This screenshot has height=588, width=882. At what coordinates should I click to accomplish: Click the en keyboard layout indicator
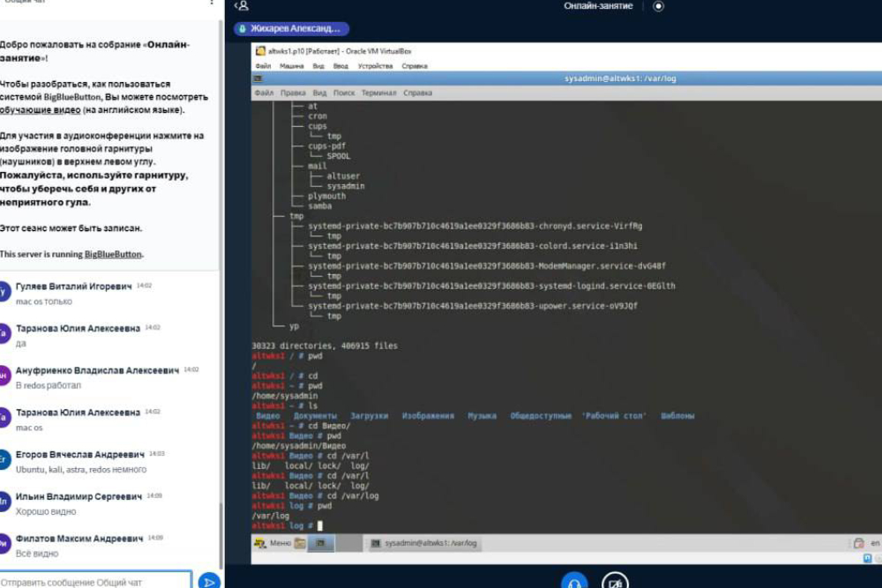click(x=875, y=543)
